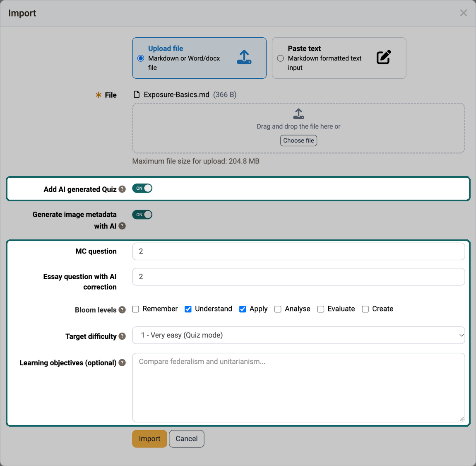Check the Evaluate Bloom level

point(320,309)
